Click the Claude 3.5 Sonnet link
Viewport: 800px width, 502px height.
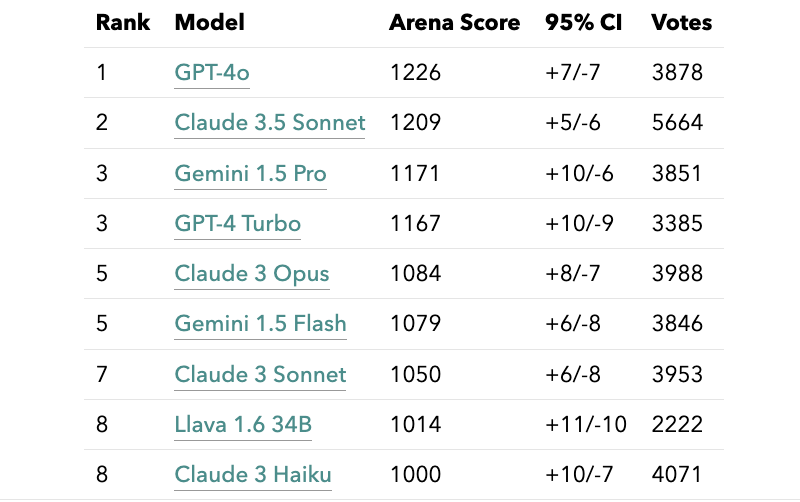[270, 123]
